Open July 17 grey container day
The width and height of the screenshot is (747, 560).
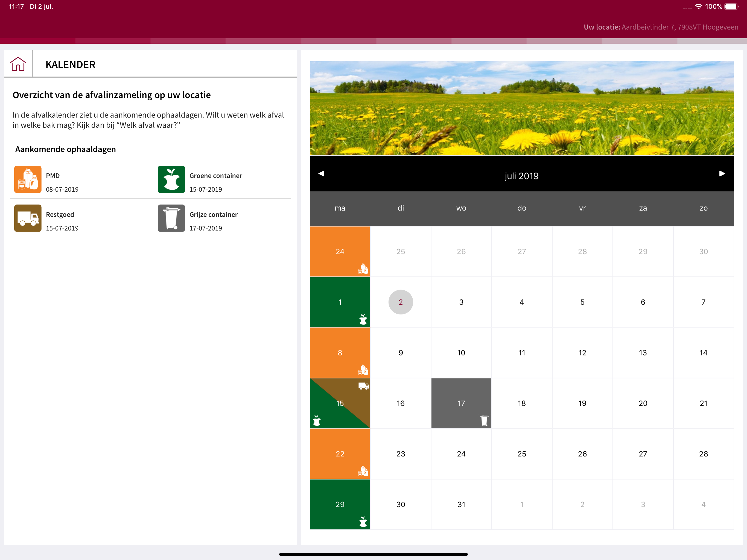click(x=461, y=403)
